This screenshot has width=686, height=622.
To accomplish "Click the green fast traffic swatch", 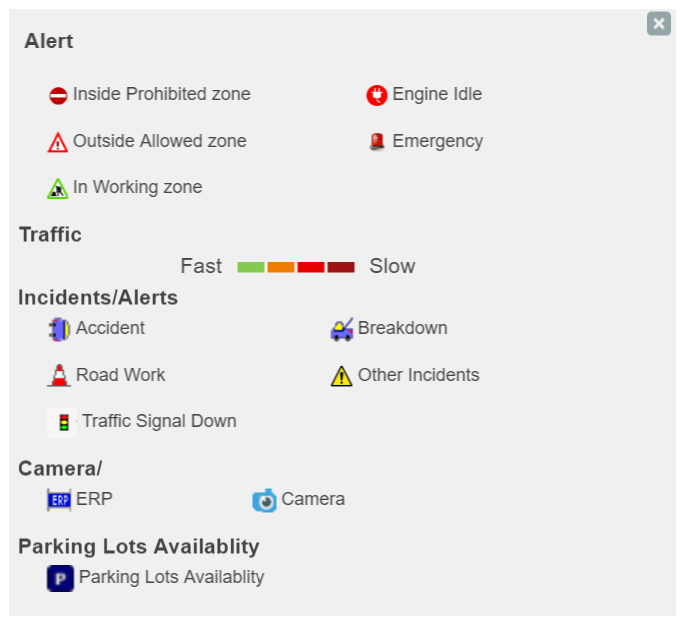I will point(251,267).
